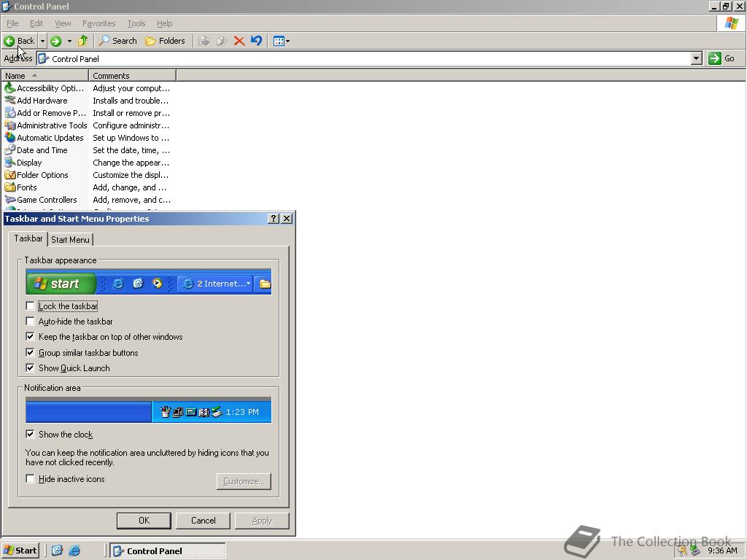
Task: Select the Add Hardware icon
Action: pyautogui.click(x=10, y=101)
